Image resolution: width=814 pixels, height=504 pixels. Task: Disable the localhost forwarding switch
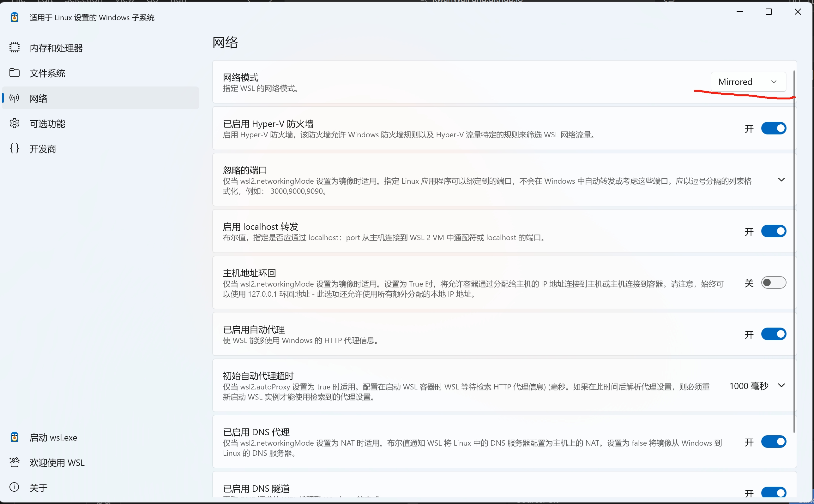pyautogui.click(x=773, y=231)
